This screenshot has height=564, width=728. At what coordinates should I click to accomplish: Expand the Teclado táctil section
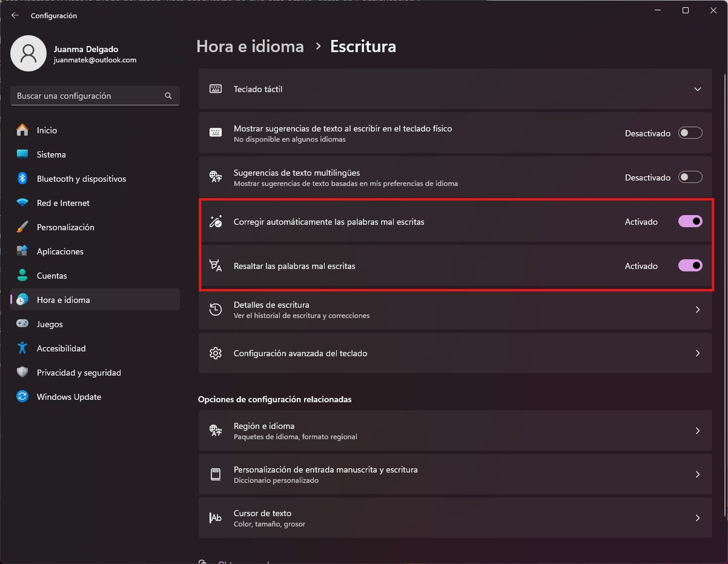pos(697,89)
